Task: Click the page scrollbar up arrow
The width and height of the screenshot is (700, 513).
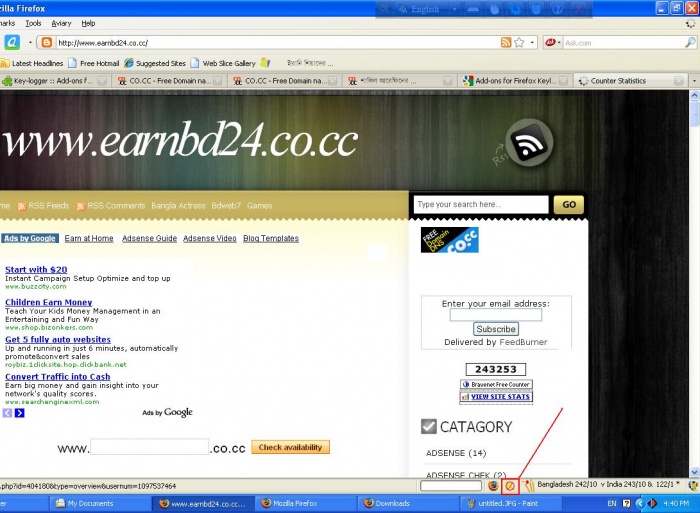Action: [x=694, y=95]
